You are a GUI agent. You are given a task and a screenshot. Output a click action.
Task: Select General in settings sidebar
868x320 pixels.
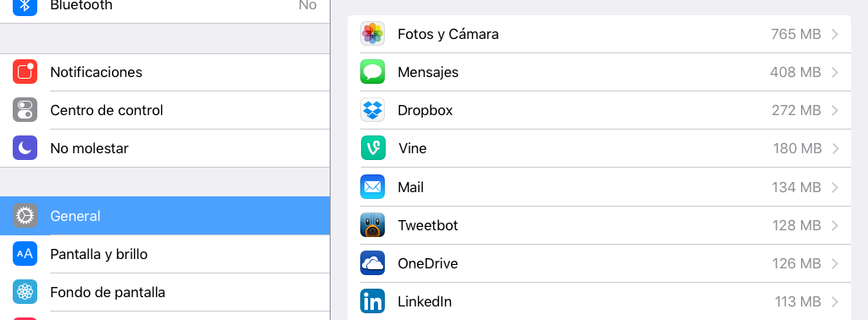(165, 216)
